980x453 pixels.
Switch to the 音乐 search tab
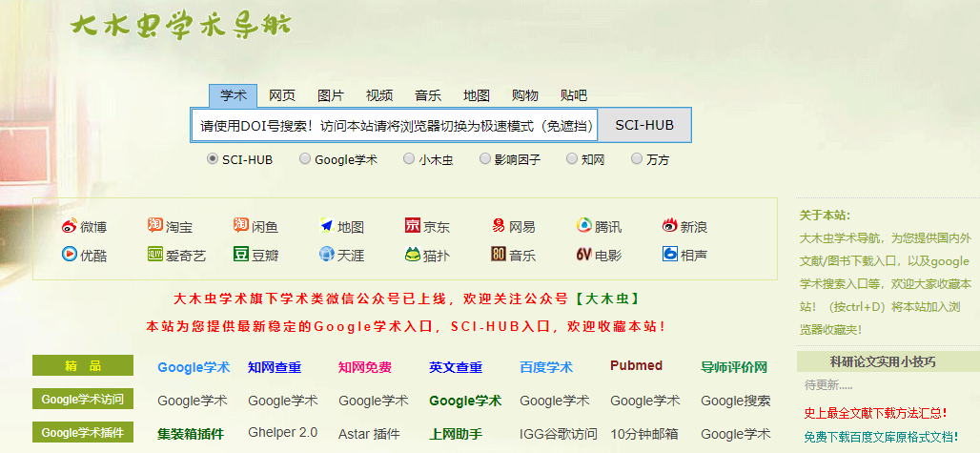tap(428, 95)
